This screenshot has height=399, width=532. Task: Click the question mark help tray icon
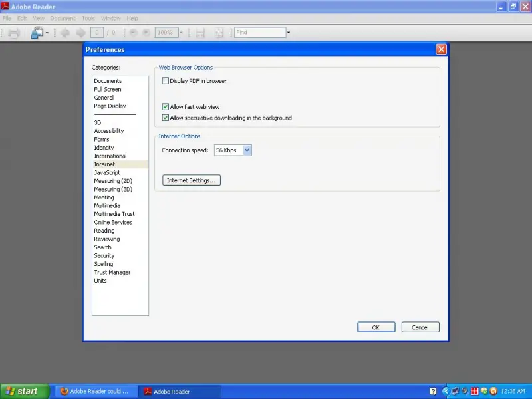tap(433, 391)
